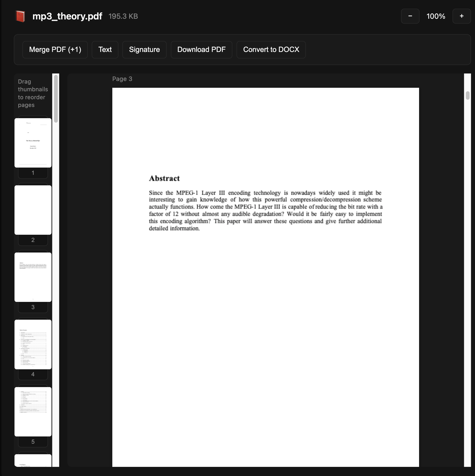Select the blank page 2 thumbnail
The height and width of the screenshot is (476, 475).
pyautogui.click(x=33, y=210)
